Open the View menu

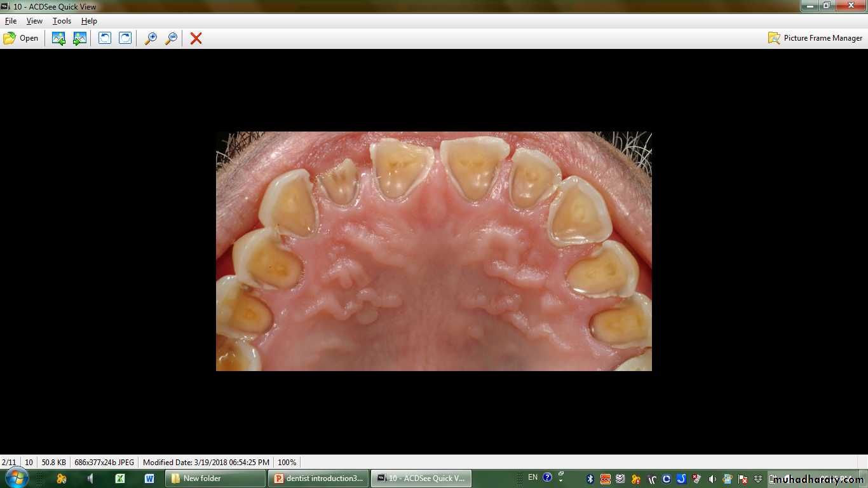tap(34, 21)
